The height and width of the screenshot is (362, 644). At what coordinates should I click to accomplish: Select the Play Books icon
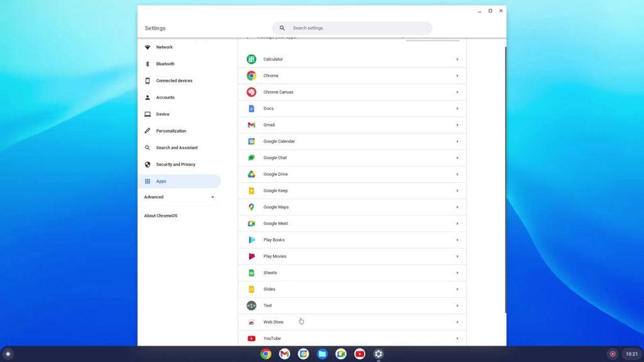click(x=252, y=239)
